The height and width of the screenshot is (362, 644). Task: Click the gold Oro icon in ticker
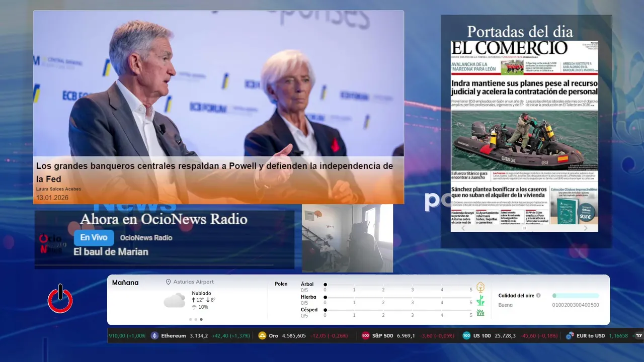click(262, 336)
